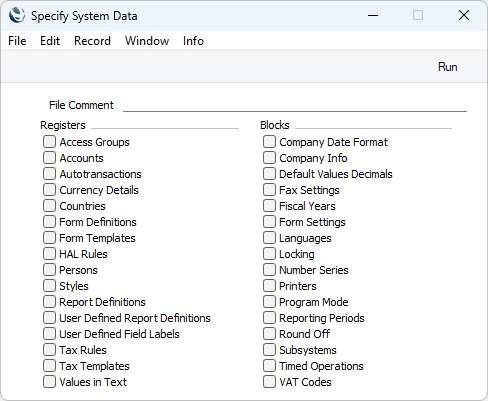488x401 pixels.
Task: Click the Run button
Action: point(447,67)
